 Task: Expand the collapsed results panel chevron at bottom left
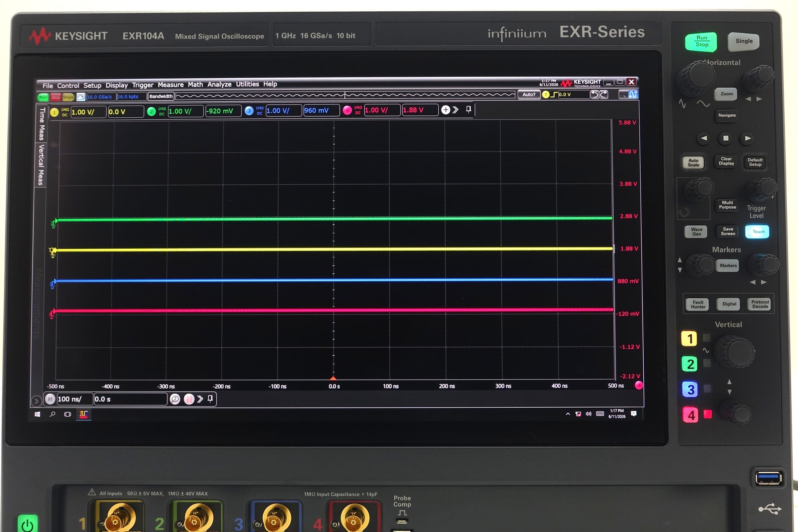(36, 401)
